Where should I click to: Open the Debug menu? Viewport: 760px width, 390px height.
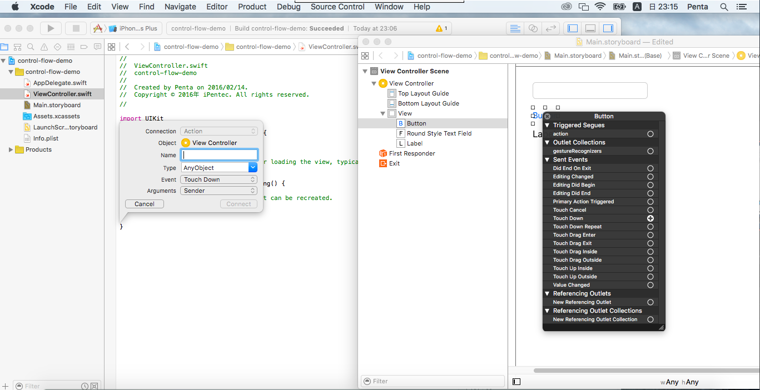pos(288,7)
